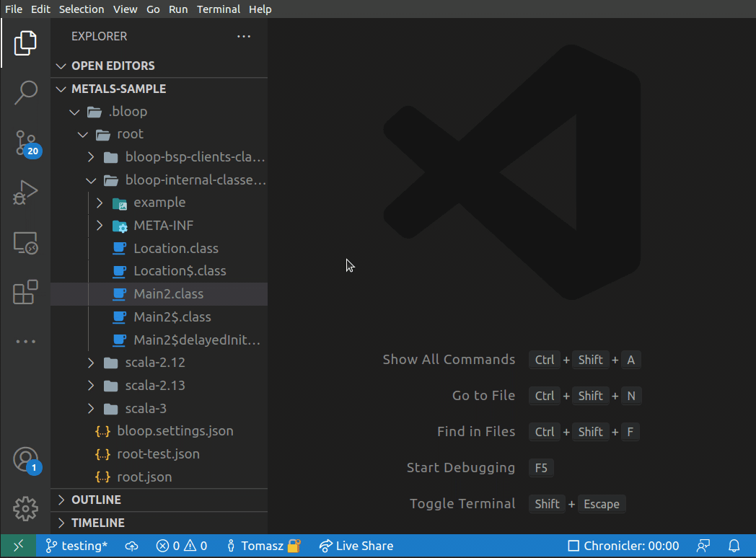Select Main2$delayedInit... file
Image resolution: width=756 pixels, height=558 pixels.
coord(159,340)
